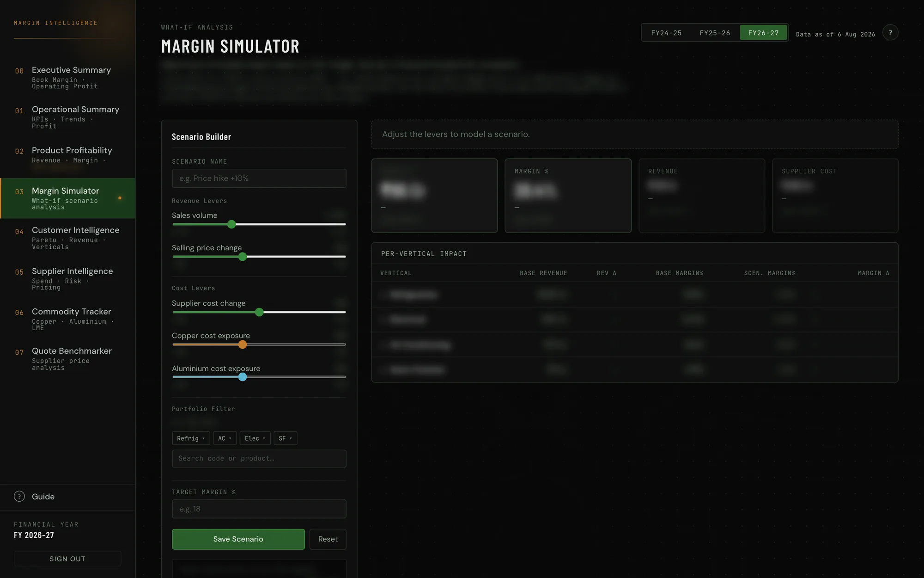Open the Refrig filter dropdown

click(191, 438)
